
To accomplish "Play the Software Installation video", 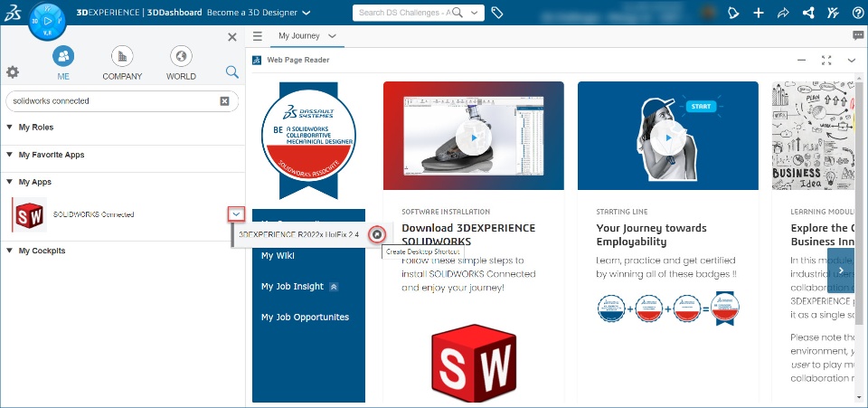I will coord(473,136).
